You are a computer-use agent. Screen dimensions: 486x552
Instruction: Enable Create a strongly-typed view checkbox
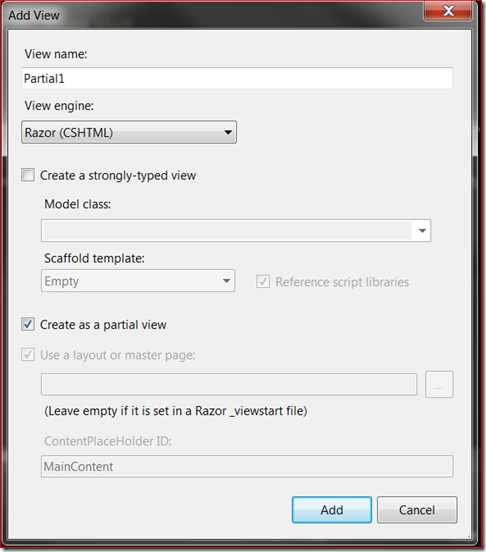pos(28,175)
